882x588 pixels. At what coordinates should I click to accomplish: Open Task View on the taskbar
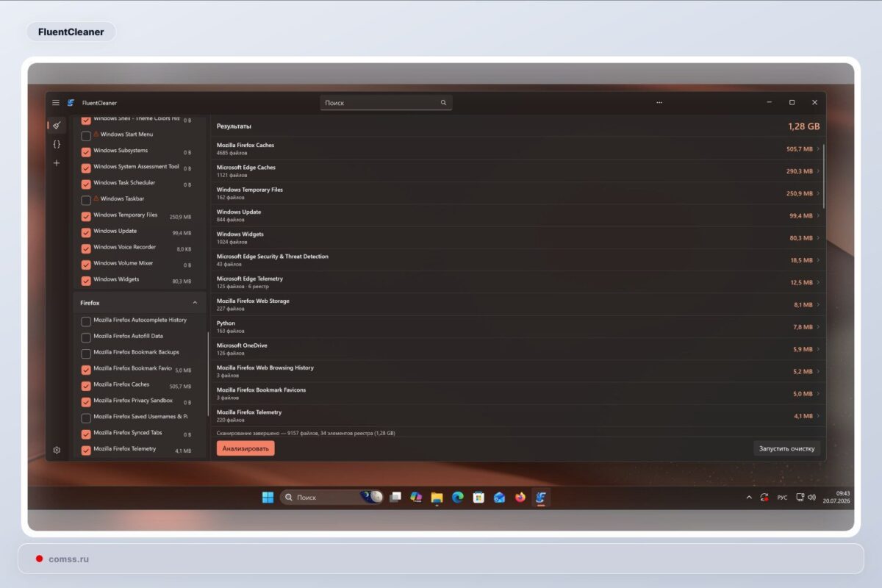click(x=395, y=498)
